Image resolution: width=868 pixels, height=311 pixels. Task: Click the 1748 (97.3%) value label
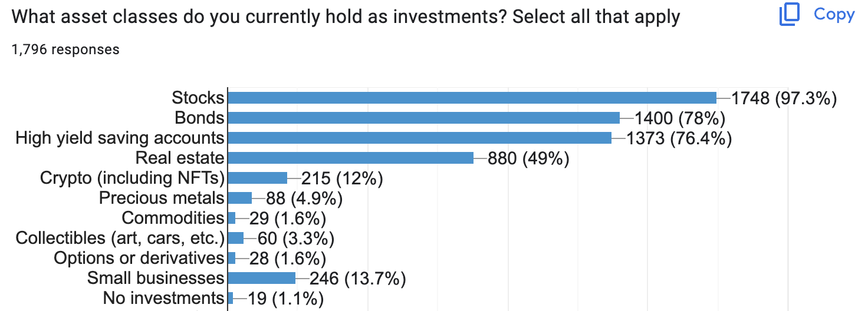[x=784, y=98]
